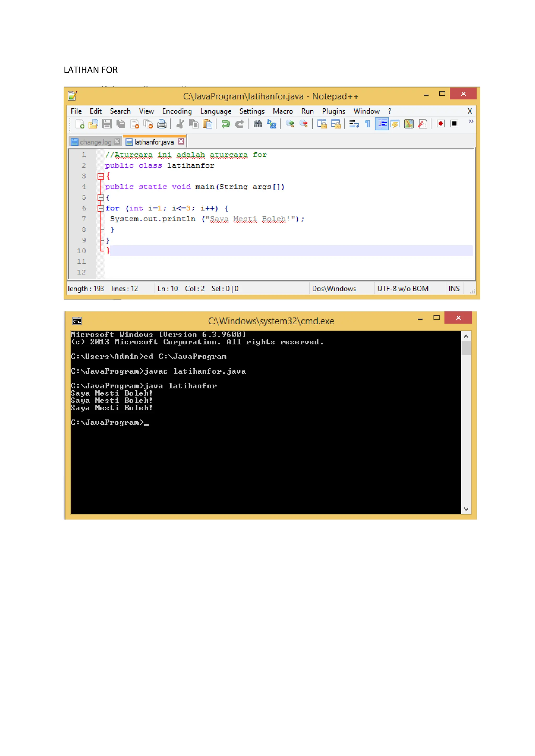535x756 pixels.
Task: Click the System.out.println code line
Action: [x=207, y=219]
